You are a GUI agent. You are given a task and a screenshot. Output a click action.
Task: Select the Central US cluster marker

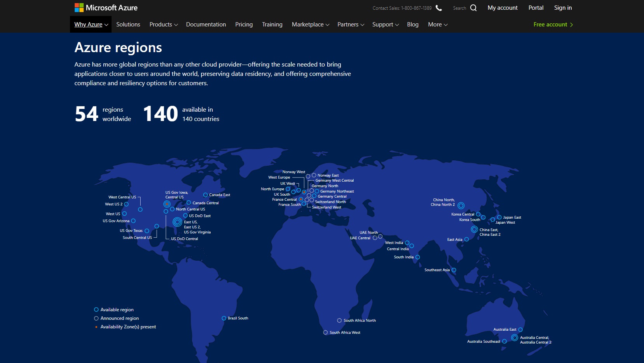coord(167,204)
